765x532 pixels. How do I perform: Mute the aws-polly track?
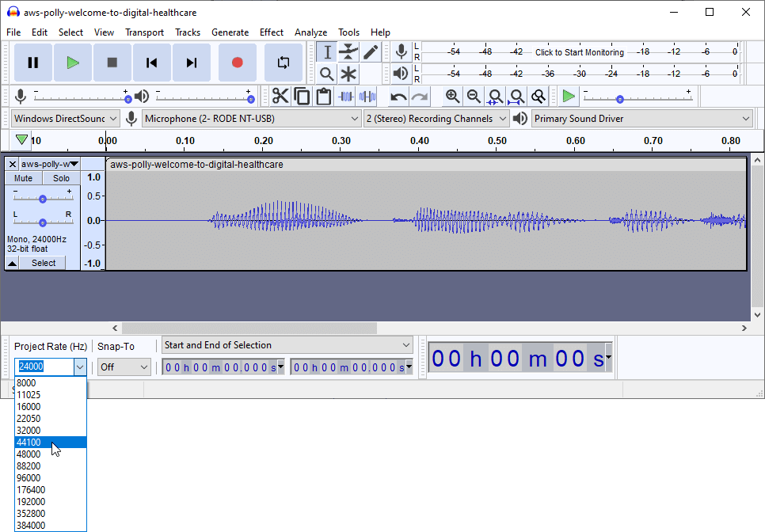pos(24,178)
